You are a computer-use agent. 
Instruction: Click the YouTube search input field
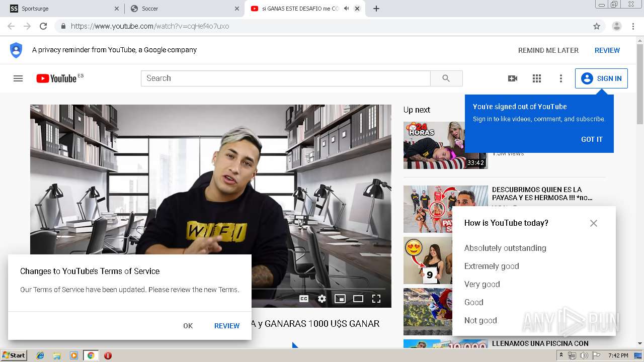click(286, 78)
